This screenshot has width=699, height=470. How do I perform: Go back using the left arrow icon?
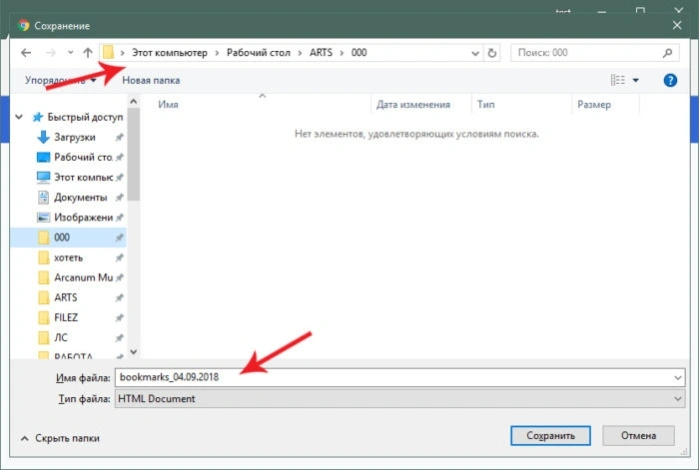click(x=26, y=53)
